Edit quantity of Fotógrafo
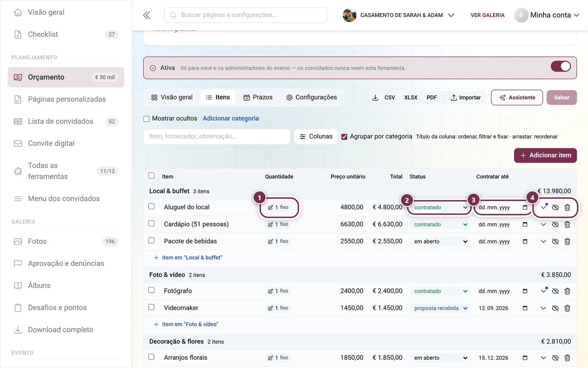Viewport: 588px width, 368px height. 278,291
